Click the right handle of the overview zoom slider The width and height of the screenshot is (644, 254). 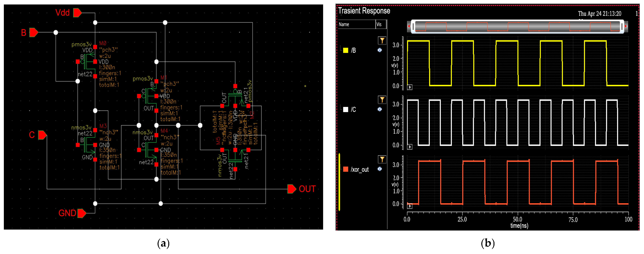(622, 27)
